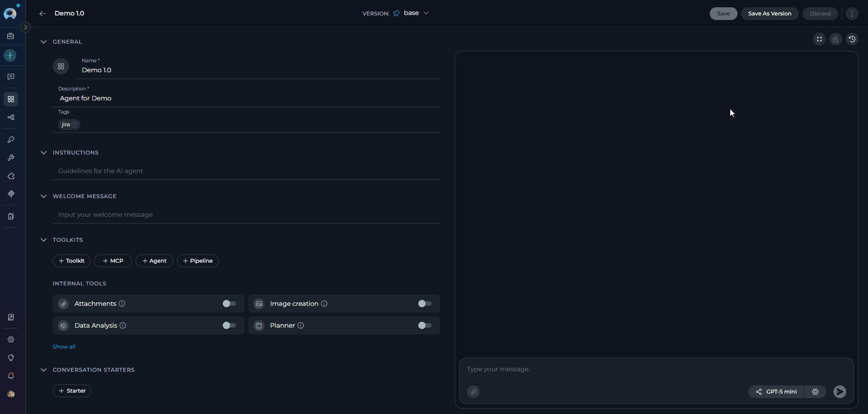
Task: Open the user avatar at the sidebar bottom
Action: click(x=11, y=394)
